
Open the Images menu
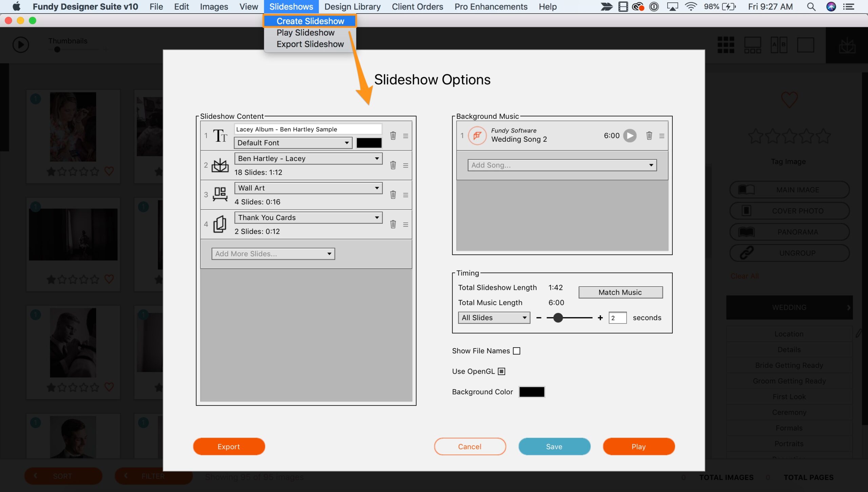[214, 7]
